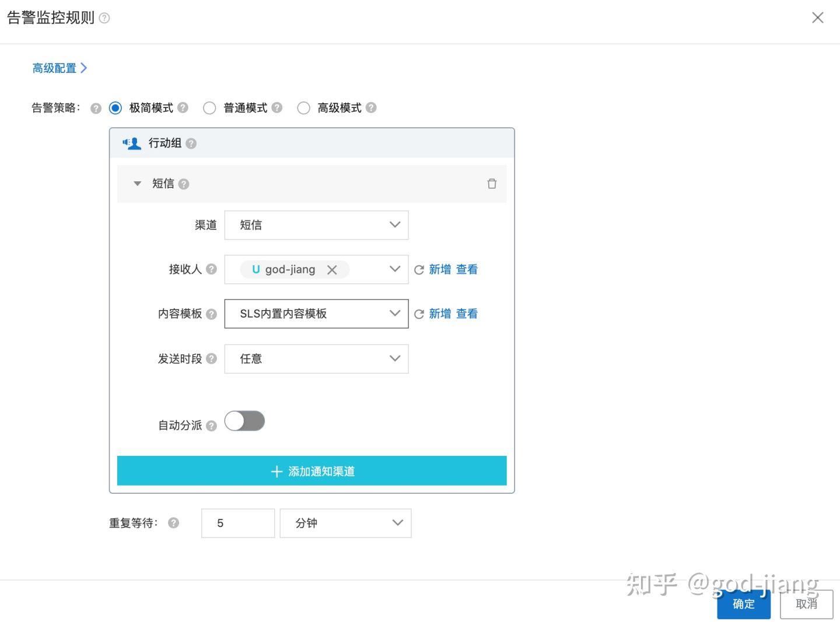Click help icon next to 告警监控规则 title

pos(104,18)
